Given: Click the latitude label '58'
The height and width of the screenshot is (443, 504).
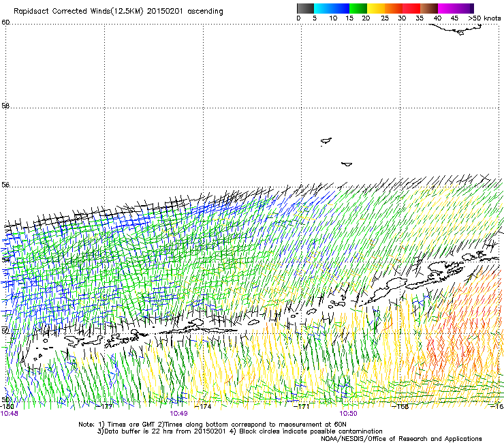Looking at the screenshot, I should tap(5, 105).
